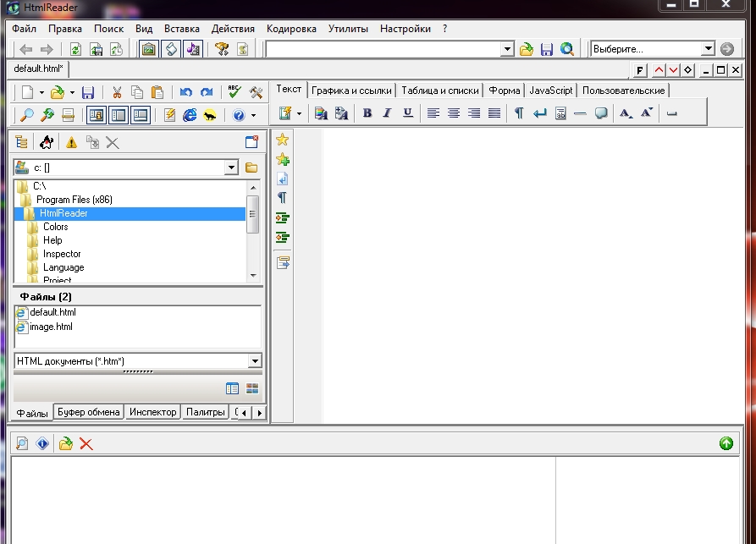Insert paragraph mark from text toolbar
The height and width of the screenshot is (544, 756).
(519, 113)
